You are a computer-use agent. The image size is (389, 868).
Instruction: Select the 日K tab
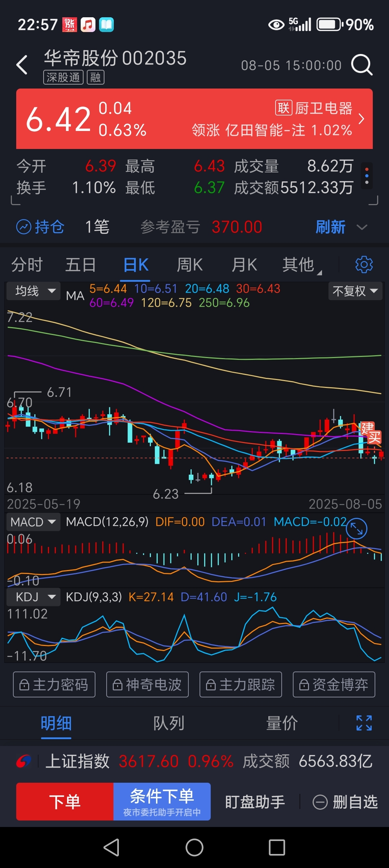click(x=136, y=265)
